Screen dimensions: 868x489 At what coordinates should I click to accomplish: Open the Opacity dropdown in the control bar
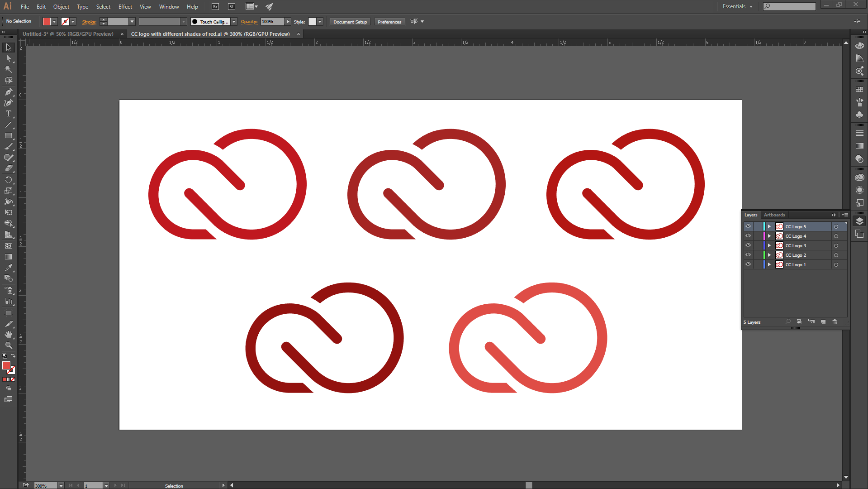click(288, 21)
